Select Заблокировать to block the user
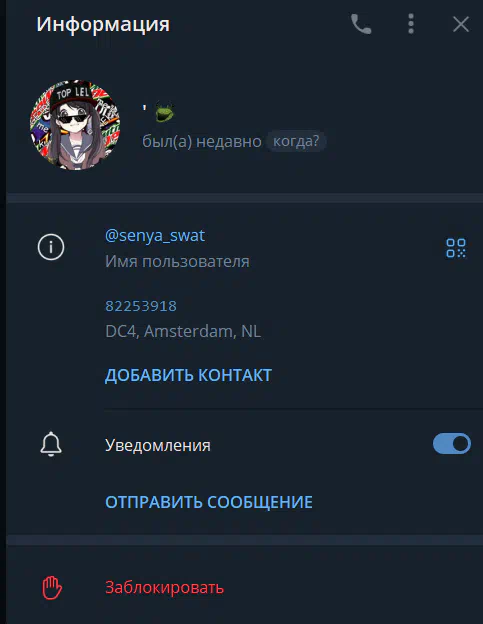 coord(164,588)
